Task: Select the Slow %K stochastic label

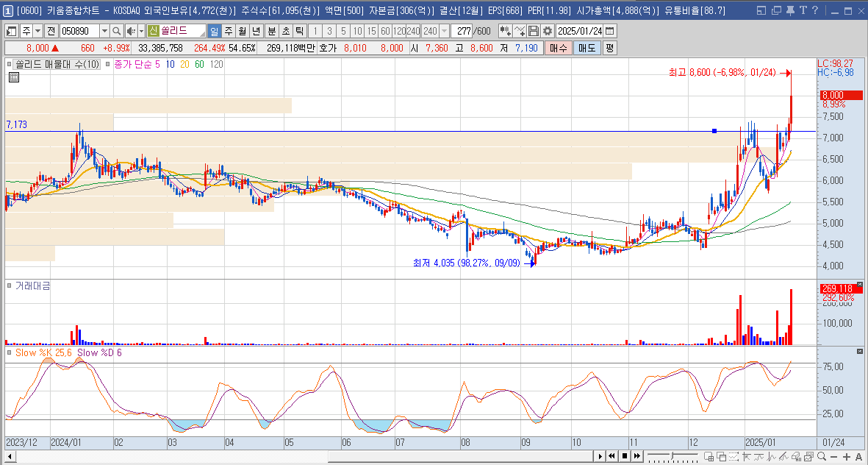Action: 44,352
